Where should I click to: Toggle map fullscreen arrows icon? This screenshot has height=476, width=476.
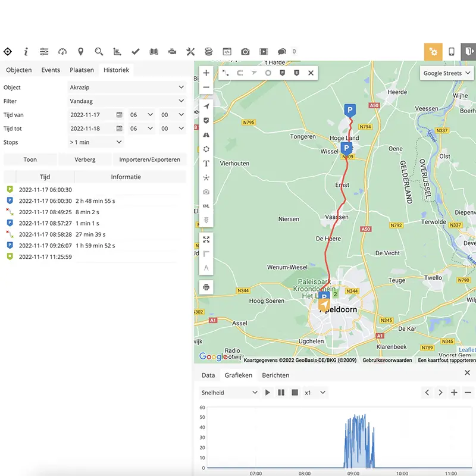click(x=206, y=239)
